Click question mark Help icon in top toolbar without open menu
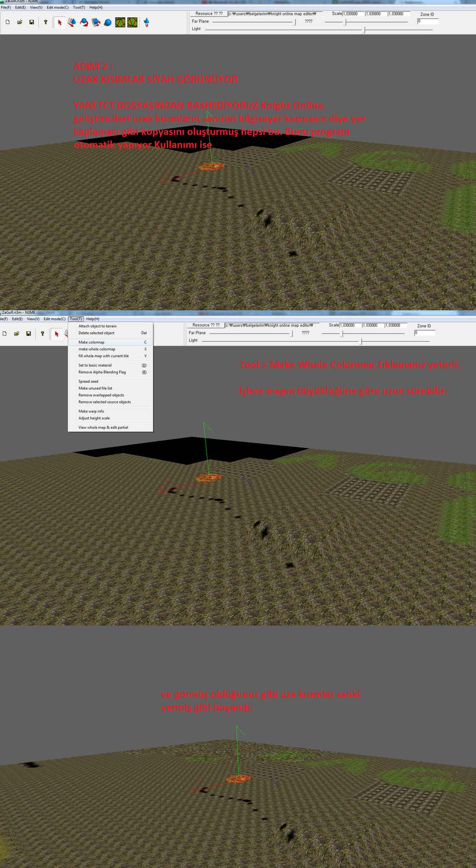Viewport: 476px width, 868px height. (45, 22)
